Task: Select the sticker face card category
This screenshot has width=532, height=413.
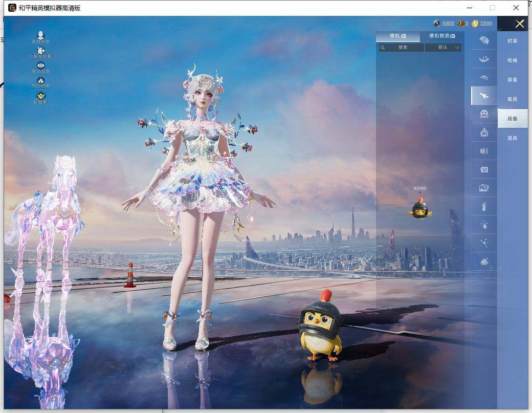Action: (x=484, y=169)
